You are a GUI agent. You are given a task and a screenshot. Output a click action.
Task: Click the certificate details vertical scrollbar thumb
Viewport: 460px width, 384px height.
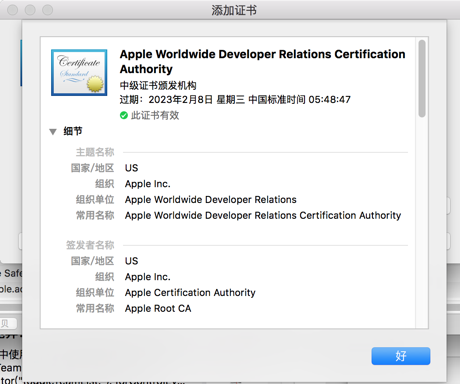tap(422, 78)
